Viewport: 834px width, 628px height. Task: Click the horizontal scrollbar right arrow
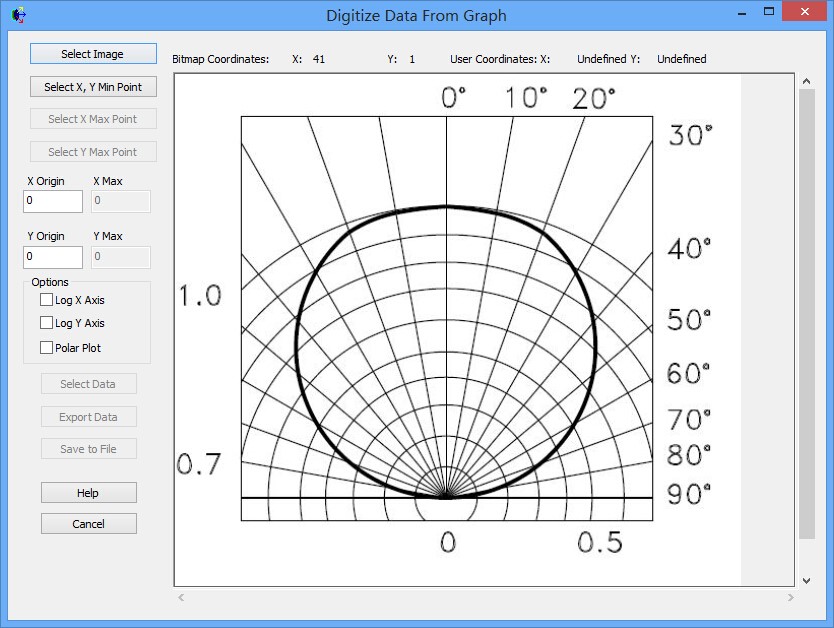click(790, 597)
